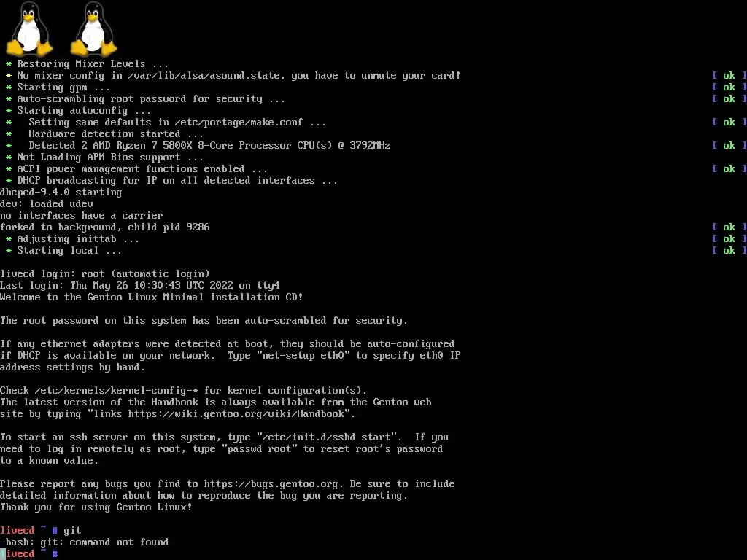Screen dimensions: 747x560
Task: Click the ok status beside Detected 2 AMD Ryzen
Action: tap(729, 146)
